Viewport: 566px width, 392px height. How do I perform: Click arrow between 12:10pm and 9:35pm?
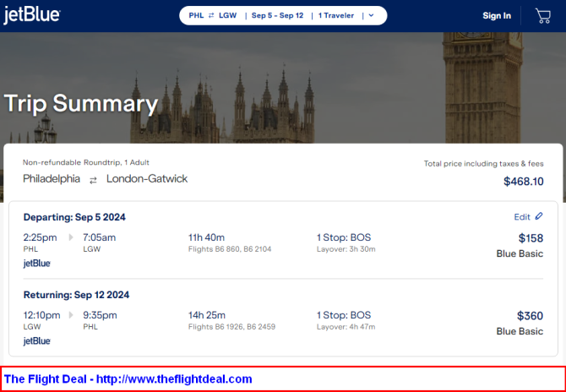71,315
